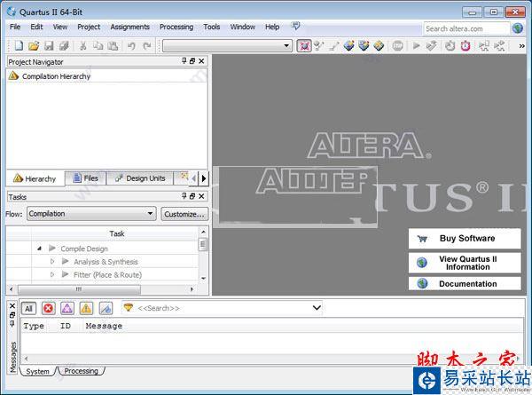Click the grey TimeQuest clock icon
Screen dimensions: 532x395
(450, 45)
